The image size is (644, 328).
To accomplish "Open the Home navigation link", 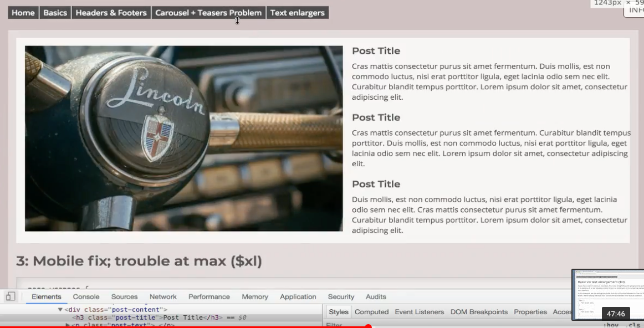I will pyautogui.click(x=23, y=13).
